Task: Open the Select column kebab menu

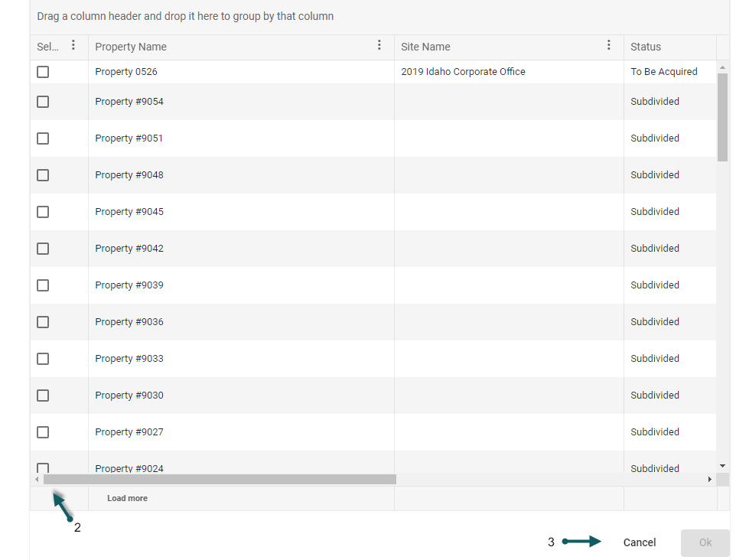Action: [73, 46]
